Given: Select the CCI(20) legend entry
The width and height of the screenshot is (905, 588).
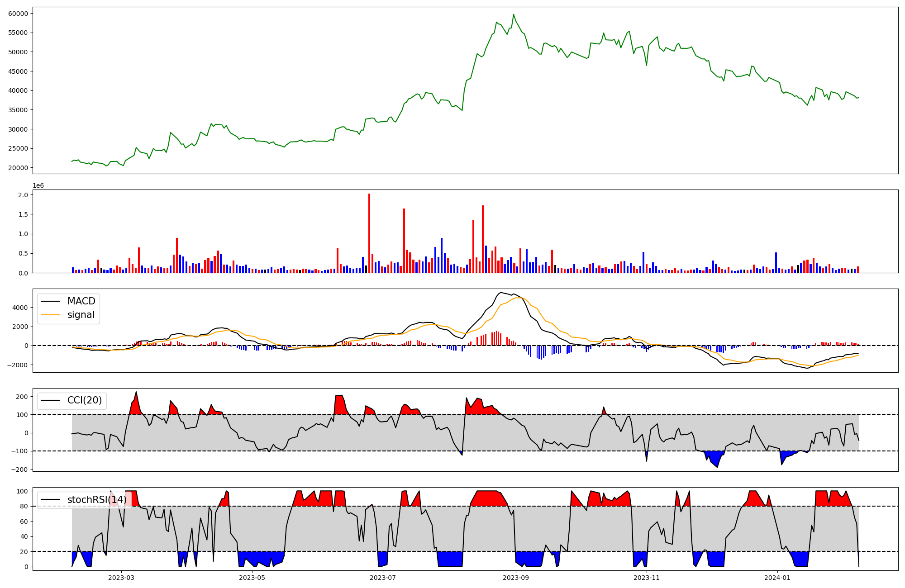Looking at the screenshot, I should (84, 400).
